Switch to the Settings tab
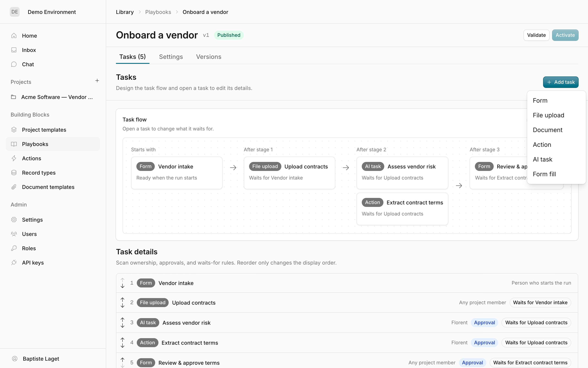588x368 pixels. click(x=171, y=57)
